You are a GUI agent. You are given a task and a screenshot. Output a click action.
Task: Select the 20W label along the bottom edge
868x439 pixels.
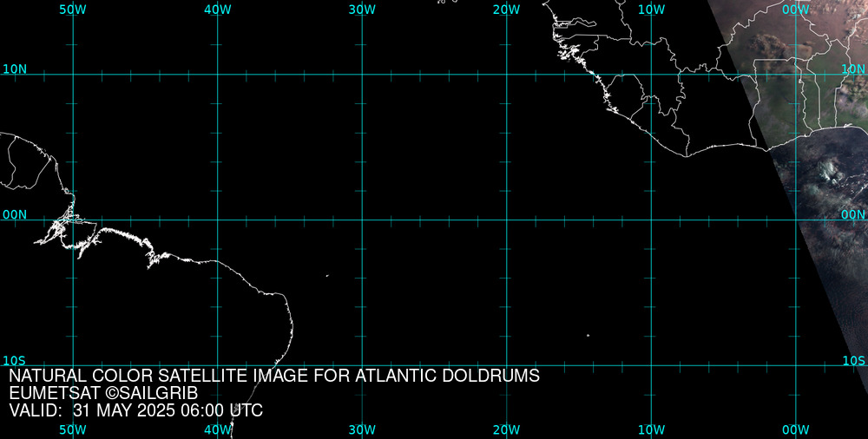tap(507, 430)
